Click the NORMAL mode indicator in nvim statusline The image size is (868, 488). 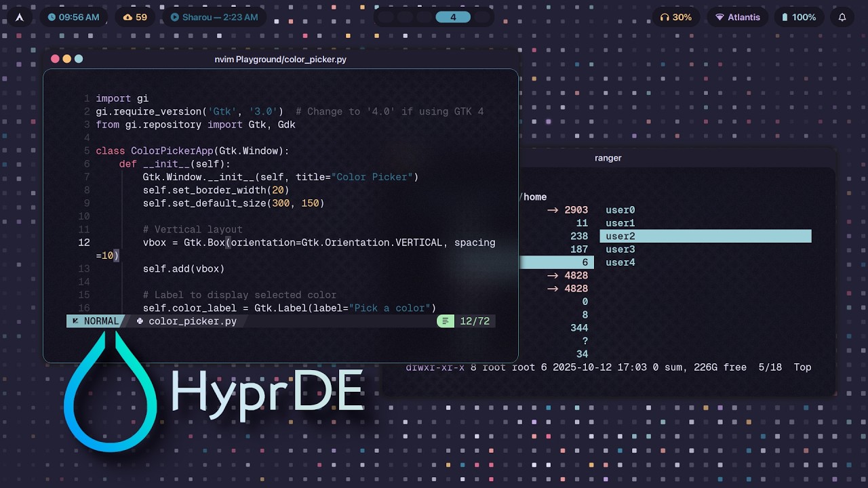[x=95, y=321]
